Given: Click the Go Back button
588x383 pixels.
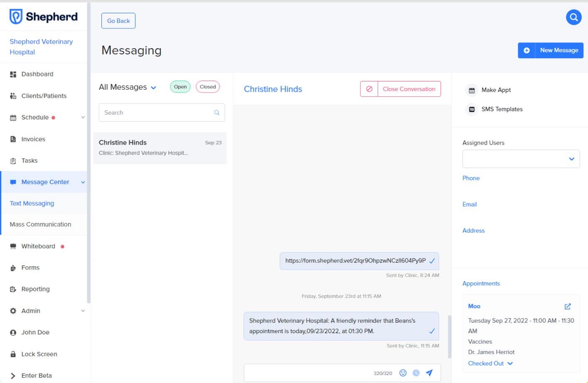Looking at the screenshot, I should pos(118,21).
